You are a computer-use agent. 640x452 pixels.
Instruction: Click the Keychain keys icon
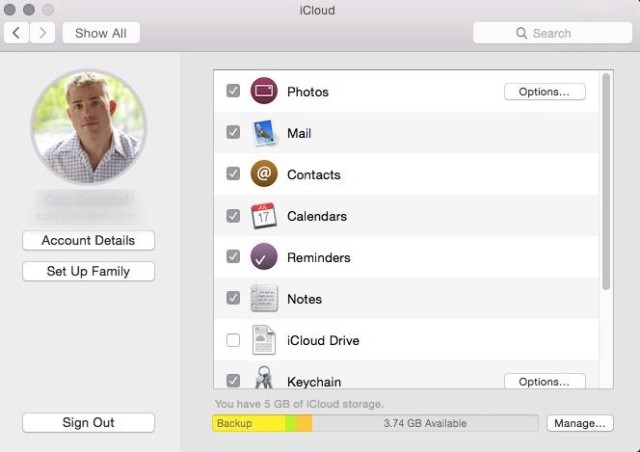click(264, 379)
